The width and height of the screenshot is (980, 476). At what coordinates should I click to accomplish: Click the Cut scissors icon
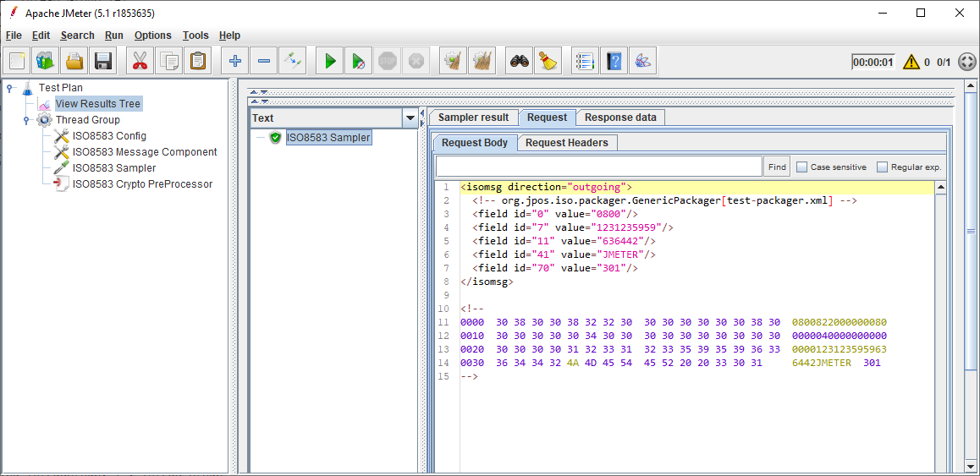140,61
